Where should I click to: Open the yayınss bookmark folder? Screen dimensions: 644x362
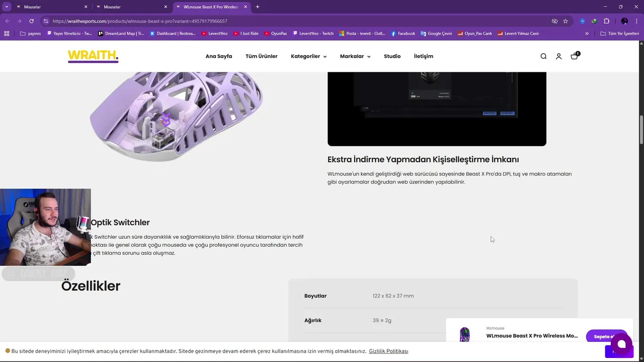tap(31, 34)
